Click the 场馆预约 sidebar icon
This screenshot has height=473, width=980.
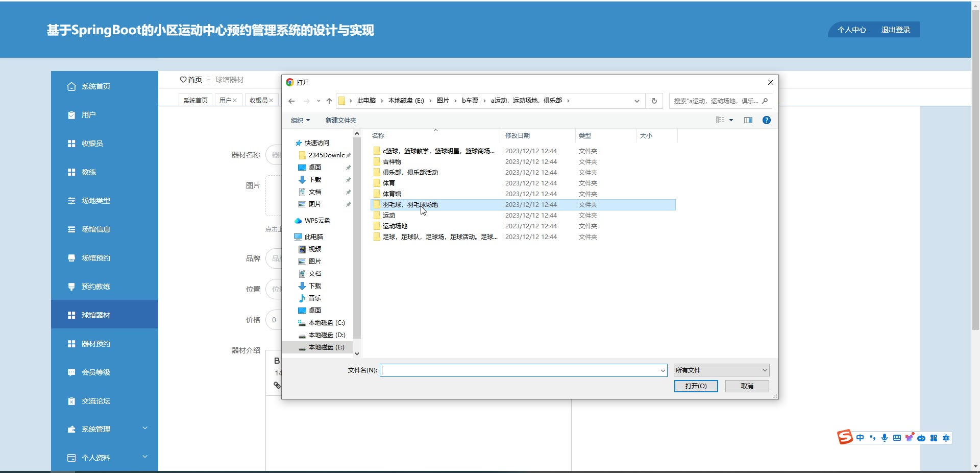coord(71,258)
